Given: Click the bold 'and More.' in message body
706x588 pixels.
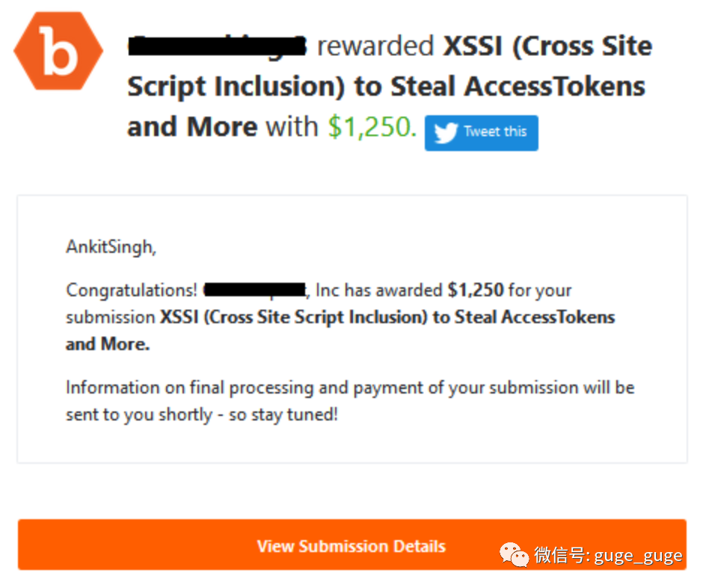Looking at the screenshot, I should click(x=108, y=344).
